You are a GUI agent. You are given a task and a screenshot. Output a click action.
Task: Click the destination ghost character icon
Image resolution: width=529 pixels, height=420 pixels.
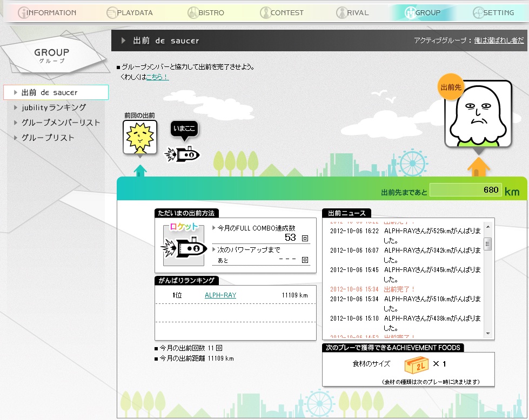[478, 113]
